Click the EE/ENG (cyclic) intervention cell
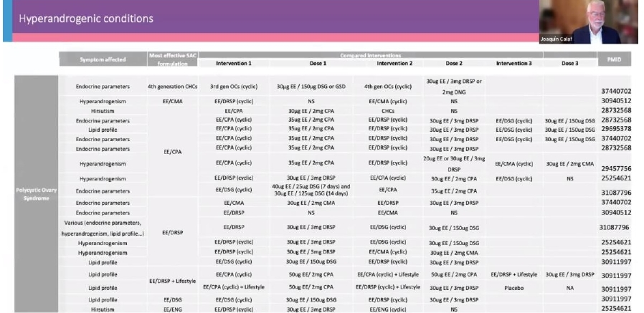 point(389,308)
